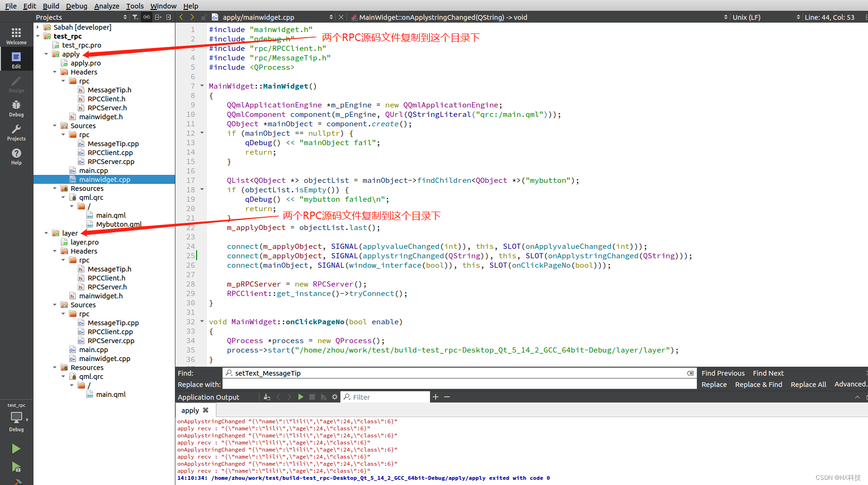Open the Help mode

17,156
